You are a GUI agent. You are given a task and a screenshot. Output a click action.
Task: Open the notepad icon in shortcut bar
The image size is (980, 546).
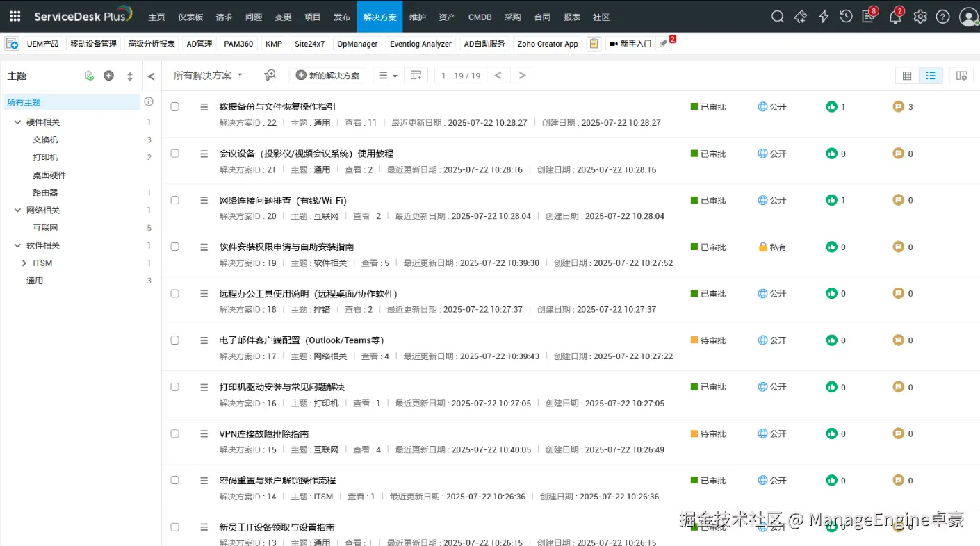tap(594, 44)
